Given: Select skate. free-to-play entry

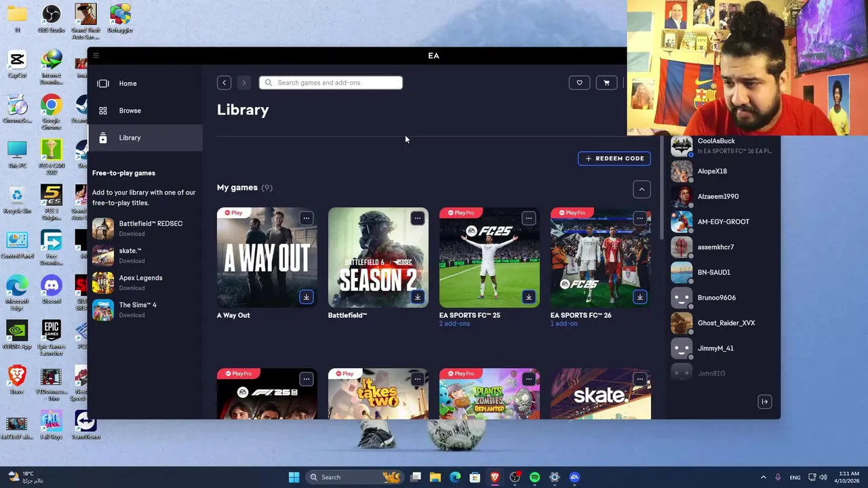Looking at the screenshot, I should (144, 256).
